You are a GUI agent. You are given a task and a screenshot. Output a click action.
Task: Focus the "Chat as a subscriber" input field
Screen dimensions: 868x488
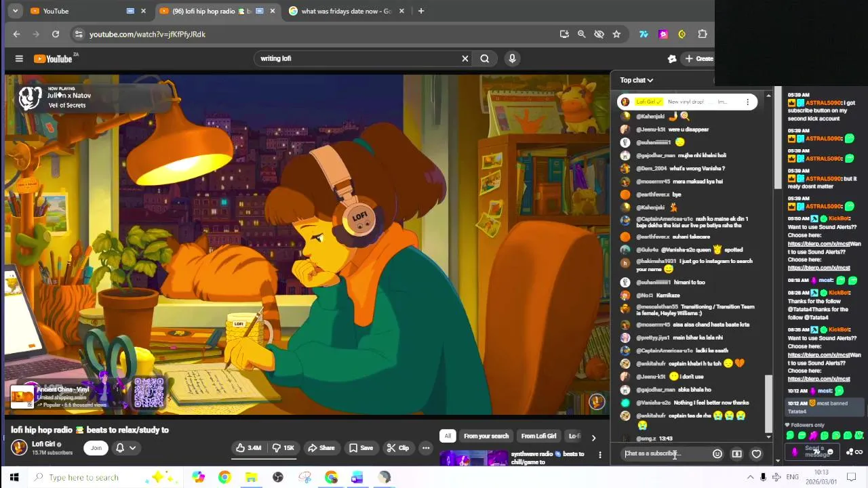pos(665,453)
